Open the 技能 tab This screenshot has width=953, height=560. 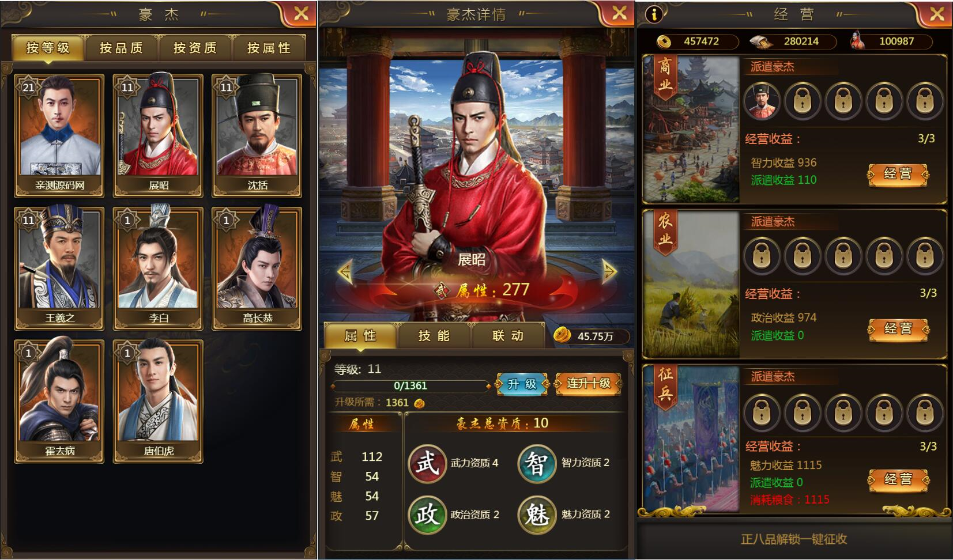pyautogui.click(x=434, y=336)
